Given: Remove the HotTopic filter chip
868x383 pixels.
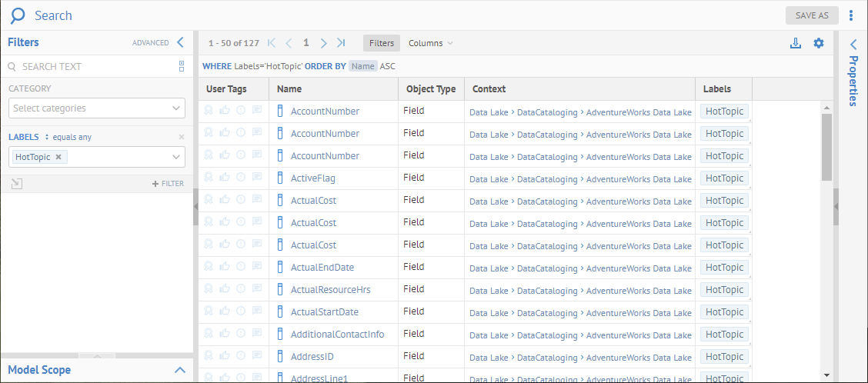Looking at the screenshot, I should [58, 157].
